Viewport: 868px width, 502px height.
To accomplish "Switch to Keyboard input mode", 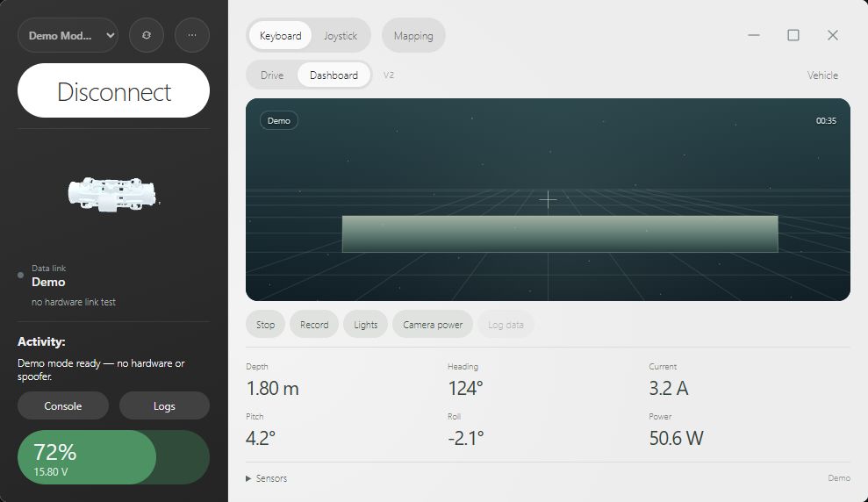I will [280, 35].
